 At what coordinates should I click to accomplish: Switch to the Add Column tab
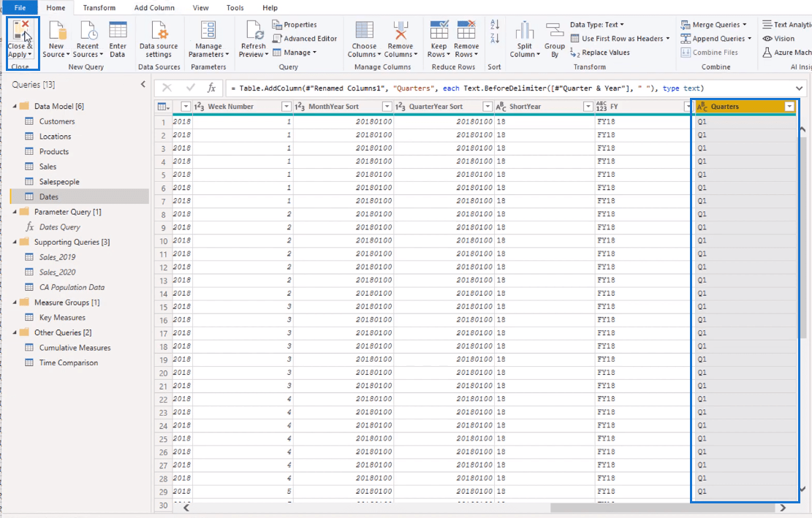154,8
